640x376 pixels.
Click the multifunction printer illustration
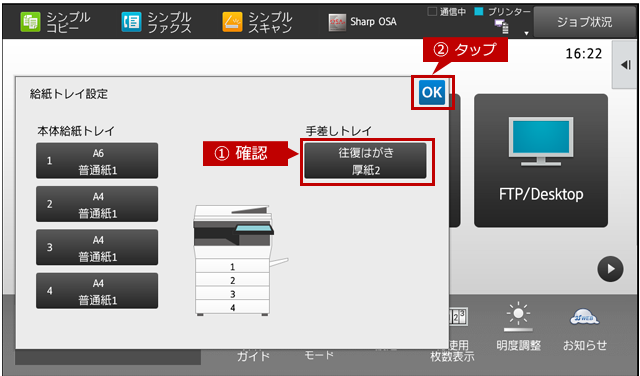[x=240, y=260]
